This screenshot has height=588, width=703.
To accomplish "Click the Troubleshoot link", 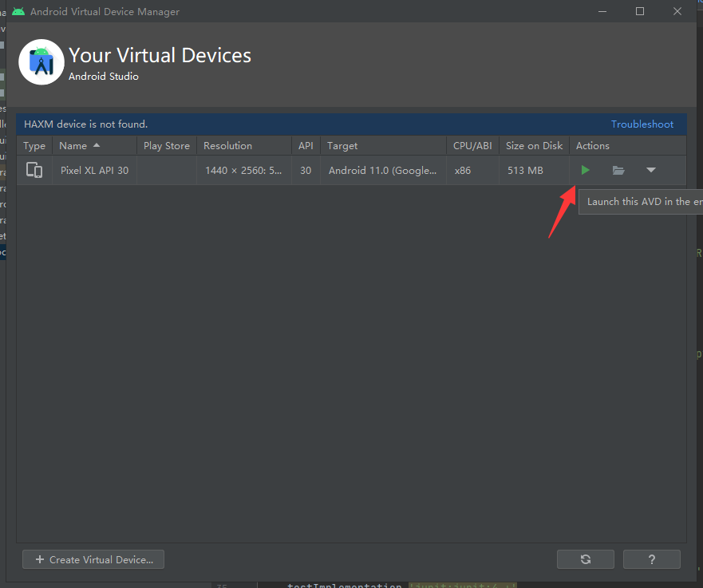I will coord(642,124).
